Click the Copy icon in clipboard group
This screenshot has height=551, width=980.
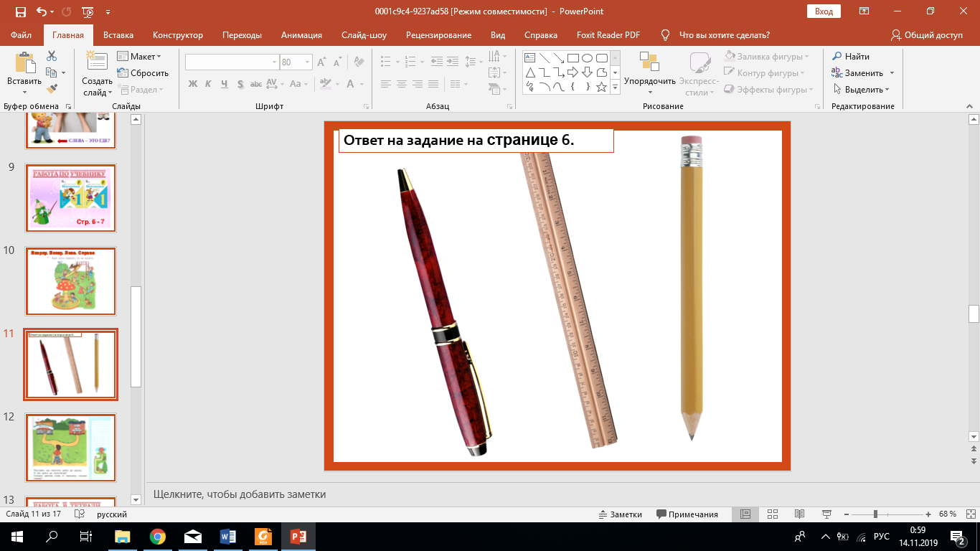[x=51, y=72]
